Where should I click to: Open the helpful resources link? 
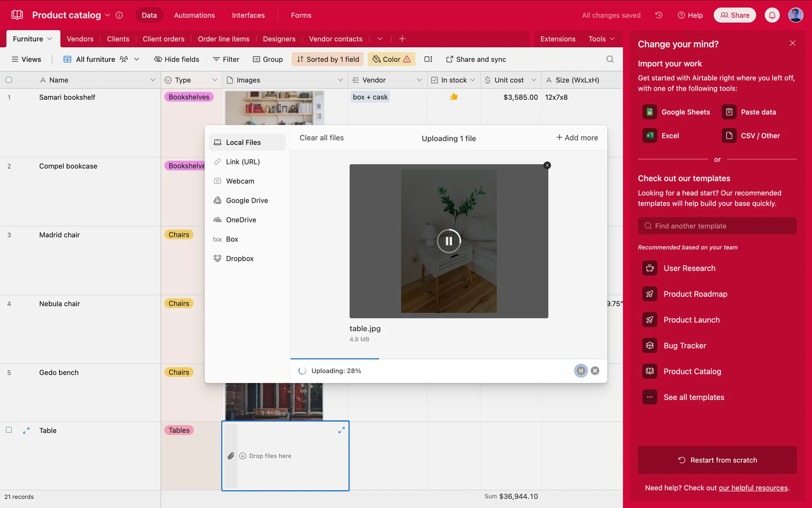point(753,488)
